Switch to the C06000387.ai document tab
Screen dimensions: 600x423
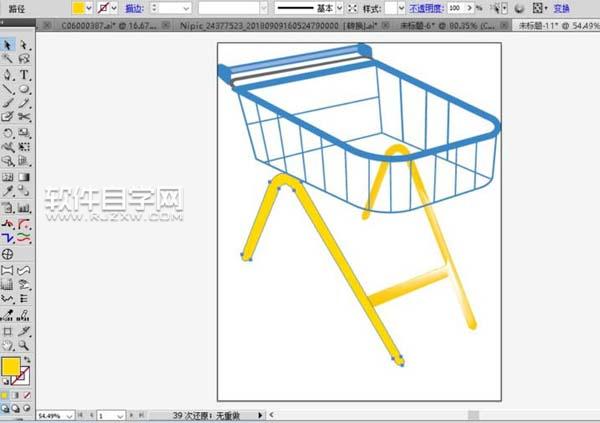point(109,26)
